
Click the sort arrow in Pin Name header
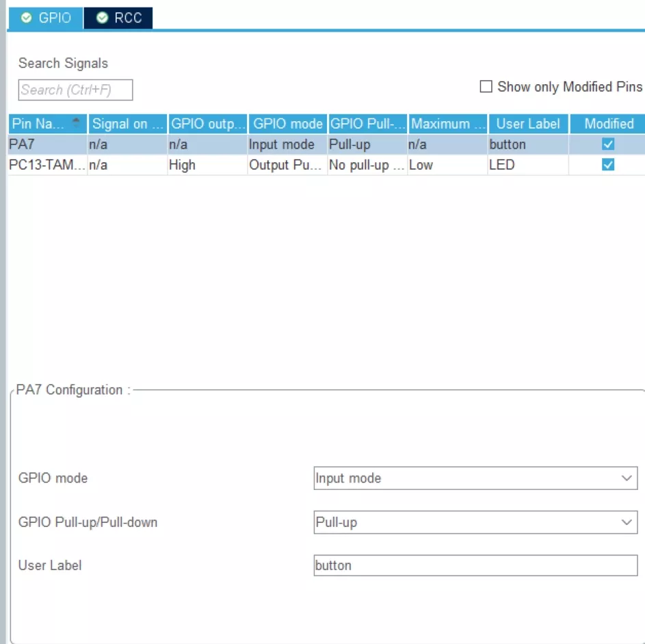tap(76, 123)
